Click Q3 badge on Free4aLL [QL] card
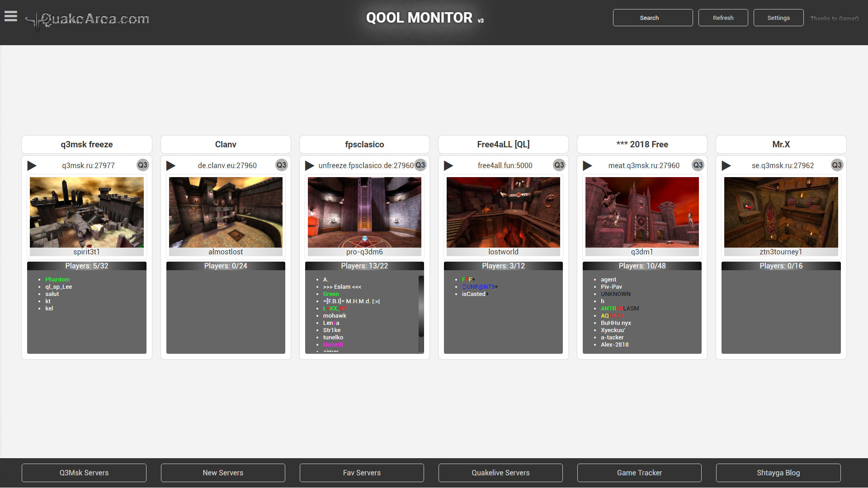The width and height of the screenshot is (868, 488). (x=559, y=165)
